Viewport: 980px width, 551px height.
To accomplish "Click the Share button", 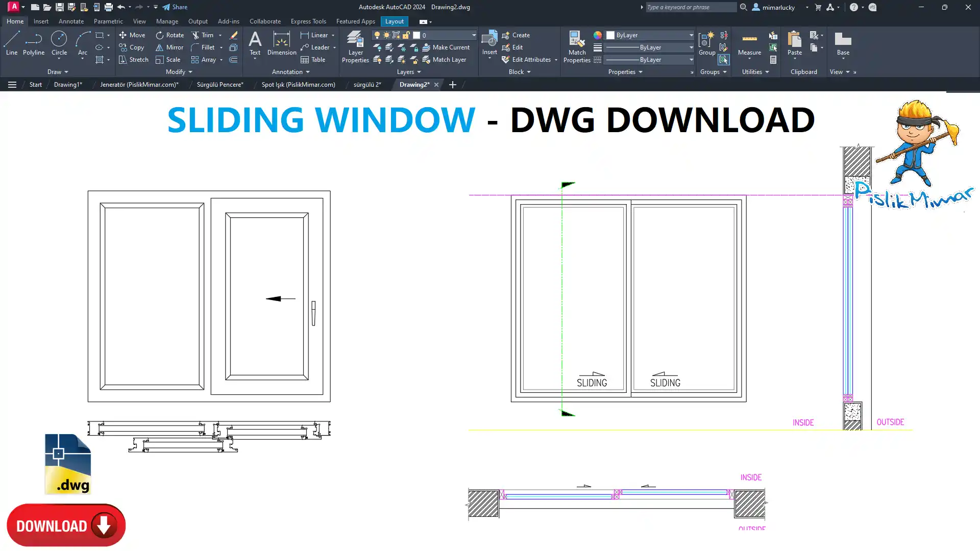I will click(x=175, y=7).
